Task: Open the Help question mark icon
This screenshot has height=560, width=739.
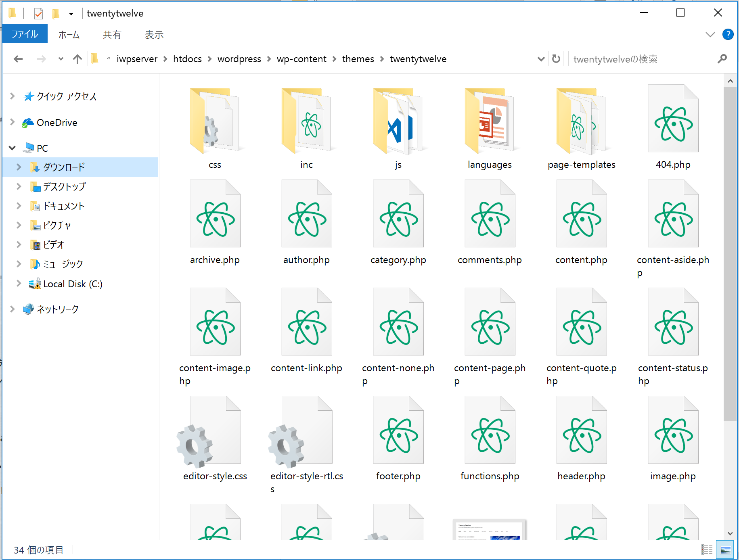Action: (x=728, y=35)
